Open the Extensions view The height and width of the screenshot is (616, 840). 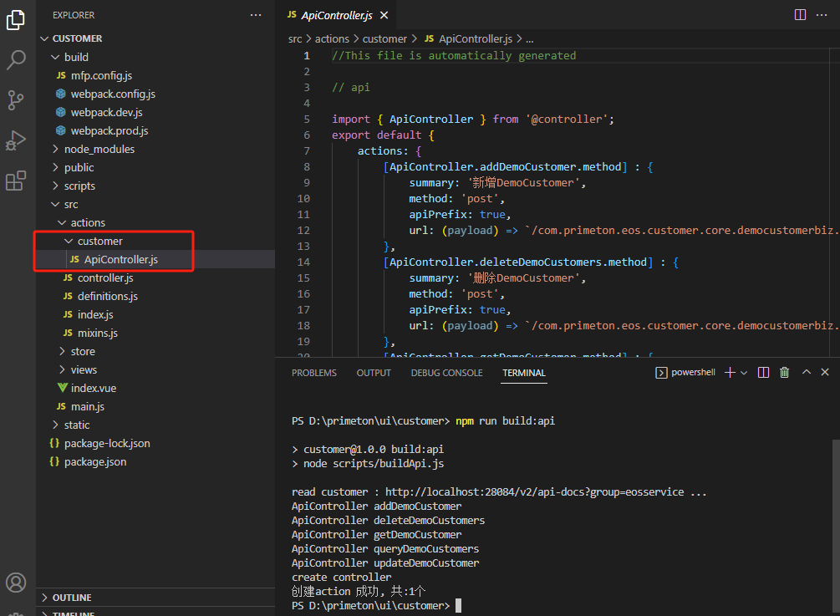tap(17, 181)
